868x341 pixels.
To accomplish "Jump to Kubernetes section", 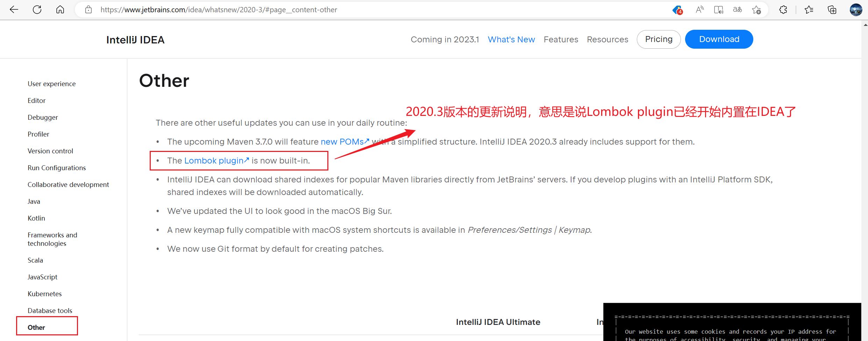I will point(45,294).
